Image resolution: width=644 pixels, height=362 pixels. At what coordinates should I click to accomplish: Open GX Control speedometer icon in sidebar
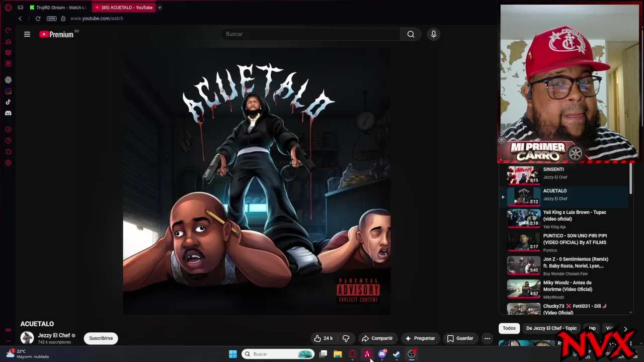tap(8, 30)
